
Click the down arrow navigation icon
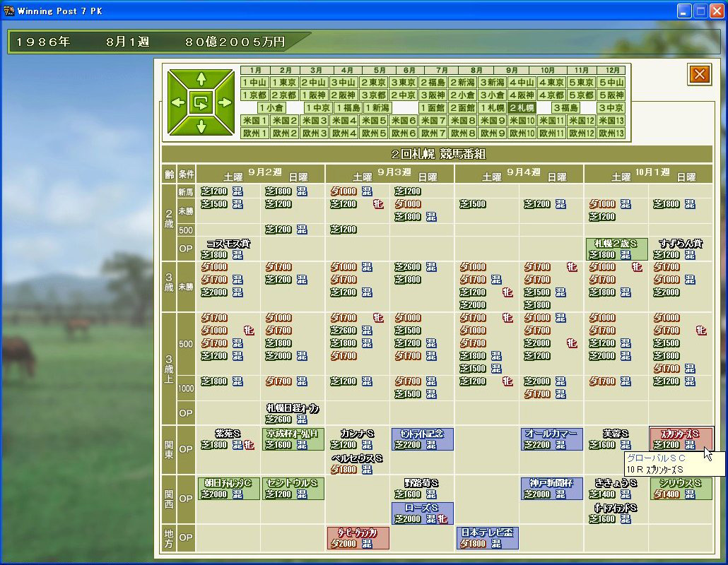[201, 126]
